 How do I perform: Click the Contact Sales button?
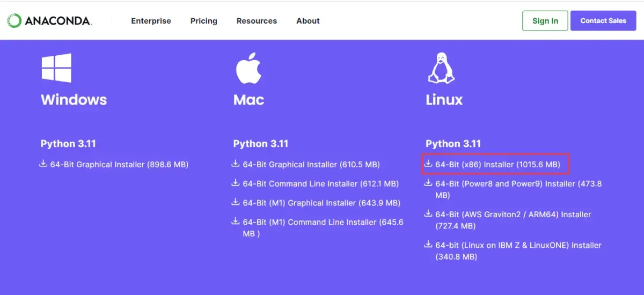pyautogui.click(x=603, y=21)
